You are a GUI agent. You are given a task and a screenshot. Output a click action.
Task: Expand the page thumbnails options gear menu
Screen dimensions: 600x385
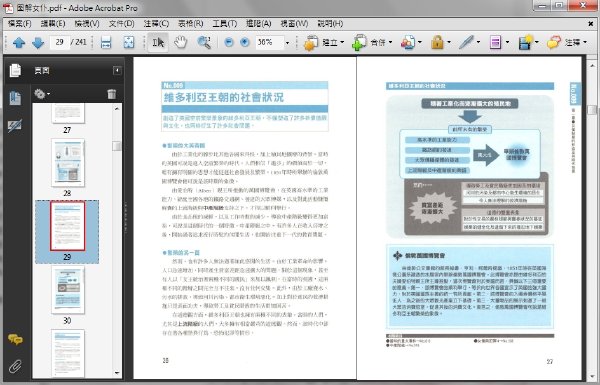pyautogui.click(x=42, y=94)
